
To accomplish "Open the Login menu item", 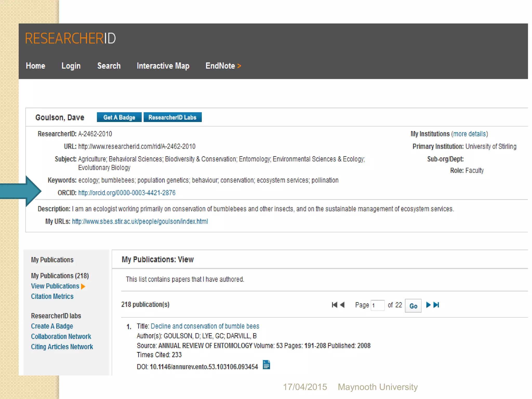I will pyautogui.click(x=71, y=66).
